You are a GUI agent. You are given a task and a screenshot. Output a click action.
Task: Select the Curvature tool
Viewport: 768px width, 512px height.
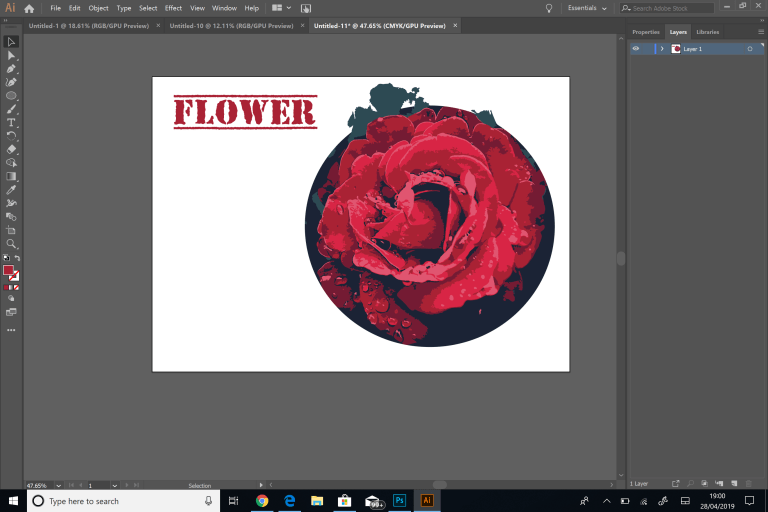(x=11, y=82)
